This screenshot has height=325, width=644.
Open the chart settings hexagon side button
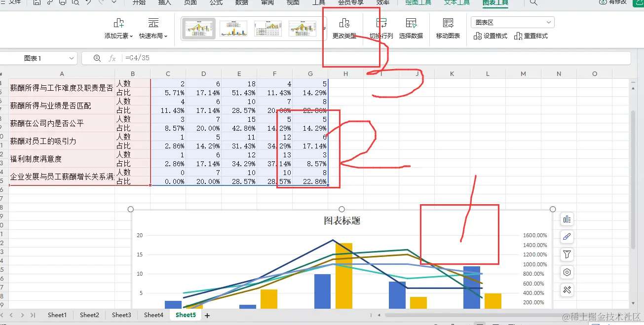pyautogui.click(x=567, y=272)
